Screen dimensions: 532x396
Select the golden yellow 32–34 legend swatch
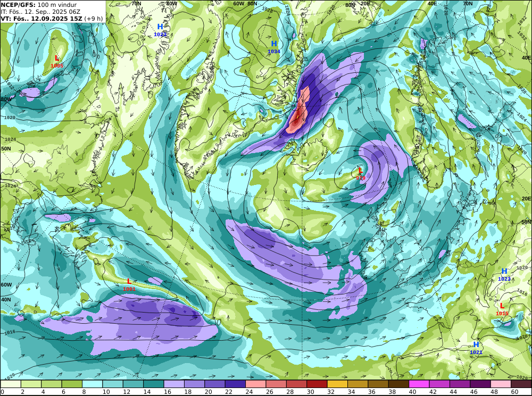coord(337,384)
